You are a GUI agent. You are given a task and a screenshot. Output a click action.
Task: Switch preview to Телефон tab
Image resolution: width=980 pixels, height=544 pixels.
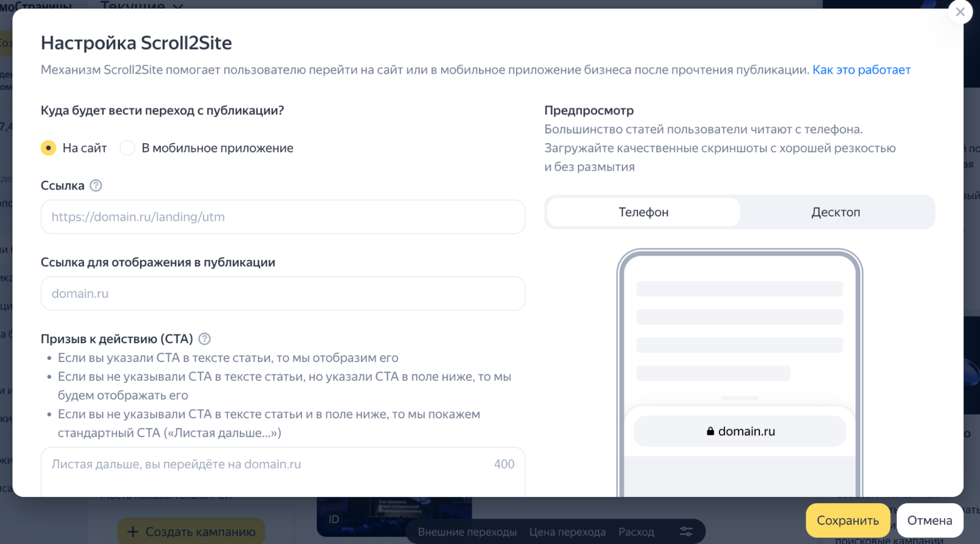643,212
